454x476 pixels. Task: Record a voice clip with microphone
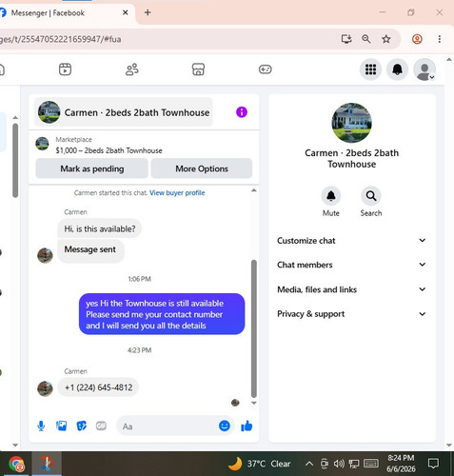tap(41, 426)
